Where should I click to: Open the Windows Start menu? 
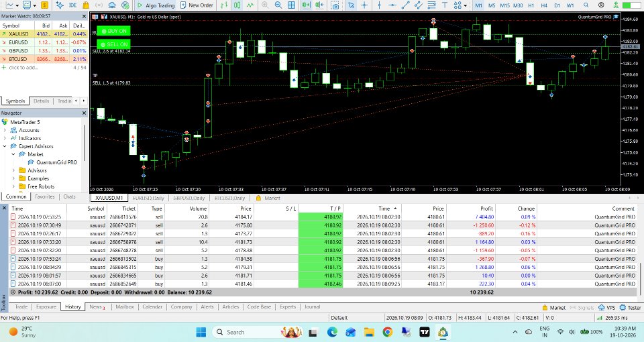(x=201, y=332)
